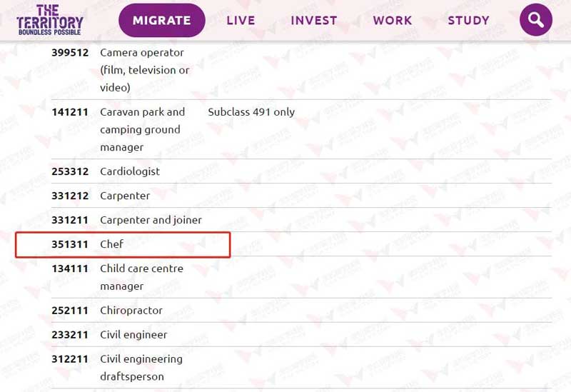Screen dimensions: 571x392
Task: Click the Cardiologist occupation entry
Action: pyautogui.click(x=130, y=171)
